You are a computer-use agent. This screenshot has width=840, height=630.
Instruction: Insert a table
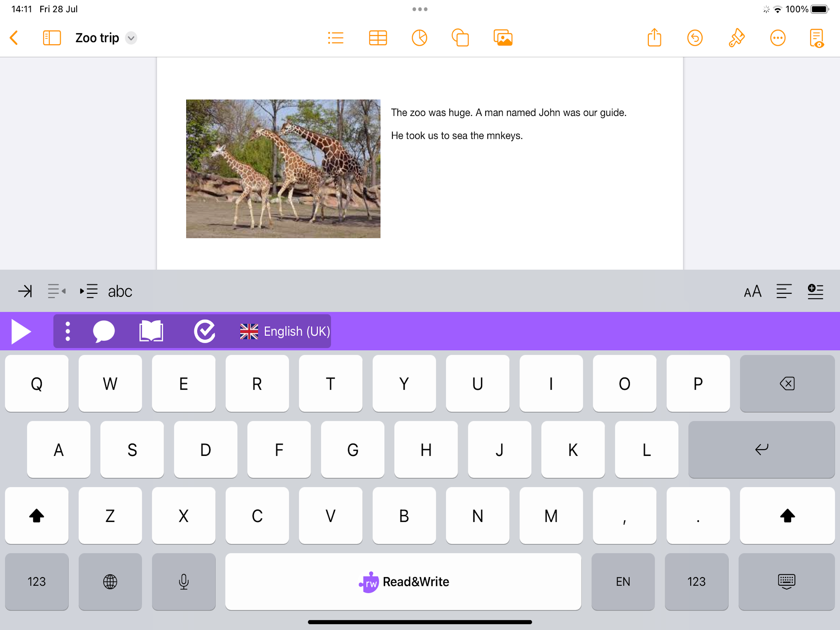378,38
